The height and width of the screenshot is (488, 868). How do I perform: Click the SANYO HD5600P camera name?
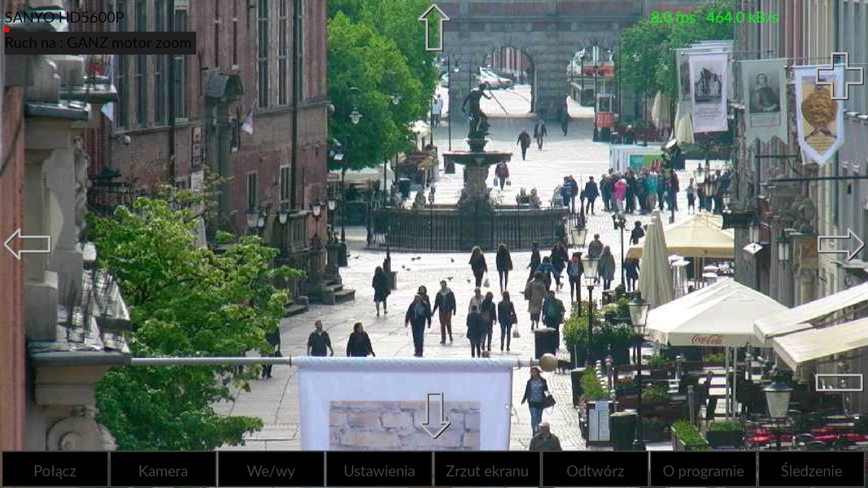coord(64,17)
